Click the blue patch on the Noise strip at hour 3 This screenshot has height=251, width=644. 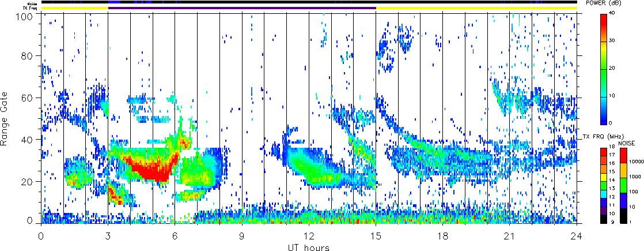click(114, 2)
